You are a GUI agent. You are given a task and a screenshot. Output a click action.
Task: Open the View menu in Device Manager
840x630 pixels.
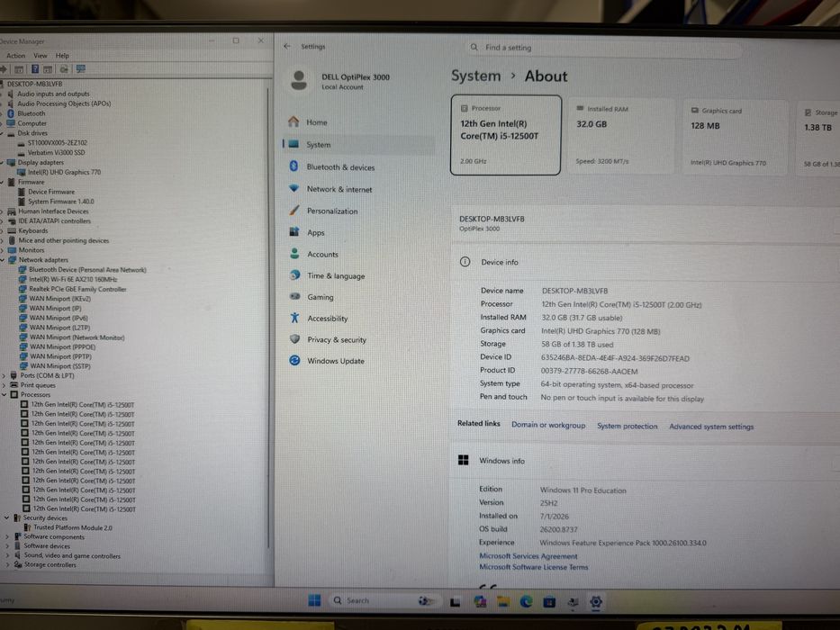[x=41, y=56]
